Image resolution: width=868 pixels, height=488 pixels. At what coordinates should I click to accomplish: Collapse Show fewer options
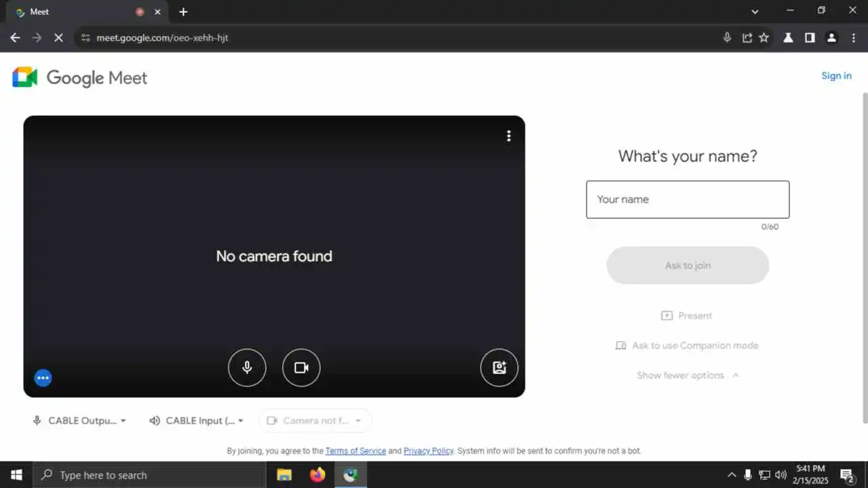(688, 375)
